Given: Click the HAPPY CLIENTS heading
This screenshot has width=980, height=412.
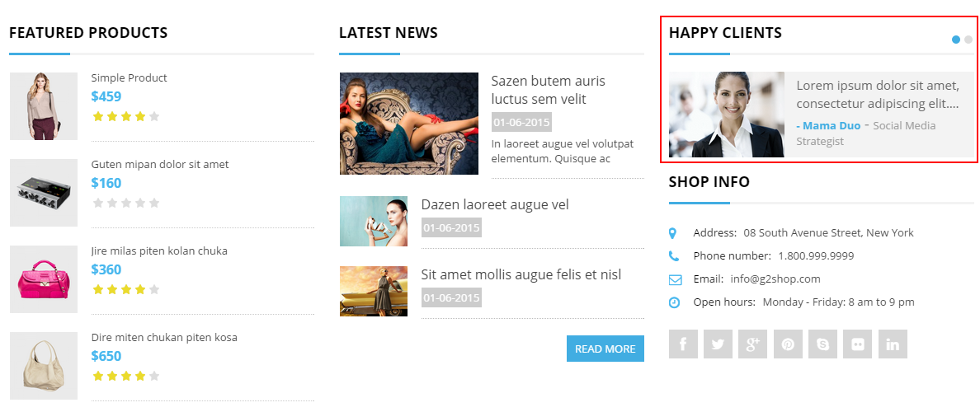Looking at the screenshot, I should 725,33.
